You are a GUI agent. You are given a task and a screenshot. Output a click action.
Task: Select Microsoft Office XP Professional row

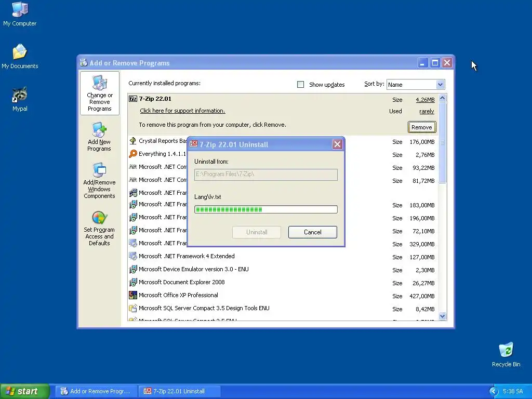point(283,295)
